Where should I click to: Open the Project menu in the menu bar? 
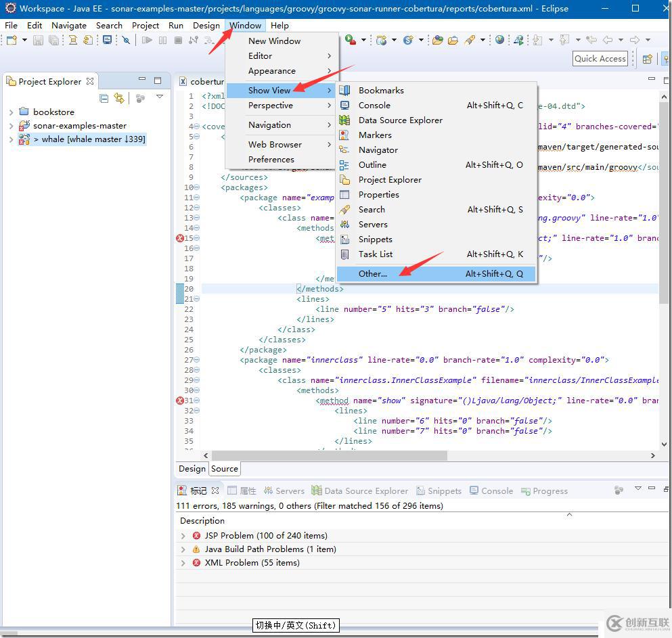click(x=145, y=26)
